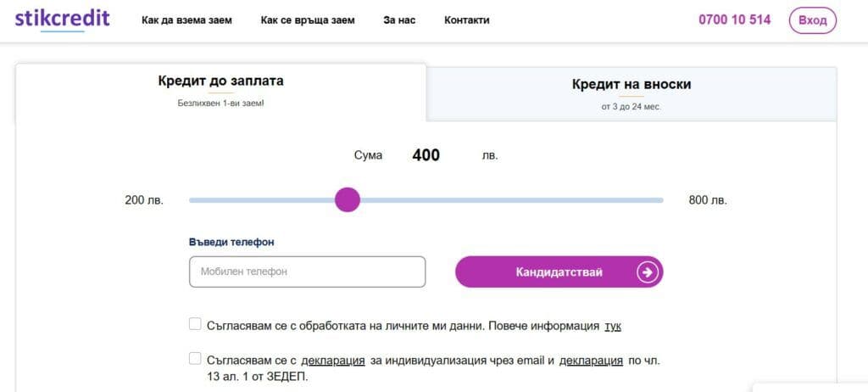Click the purple loan amount slider handle
The width and height of the screenshot is (868, 392).
pos(348,200)
